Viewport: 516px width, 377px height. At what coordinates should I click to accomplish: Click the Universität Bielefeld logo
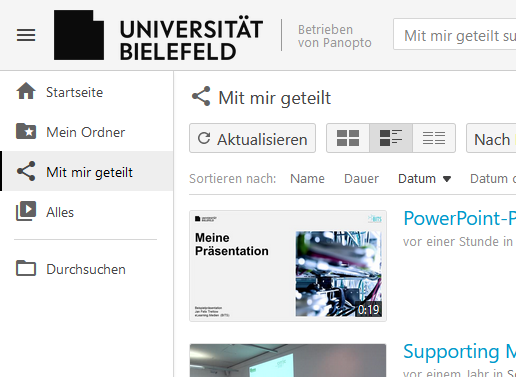(158, 35)
